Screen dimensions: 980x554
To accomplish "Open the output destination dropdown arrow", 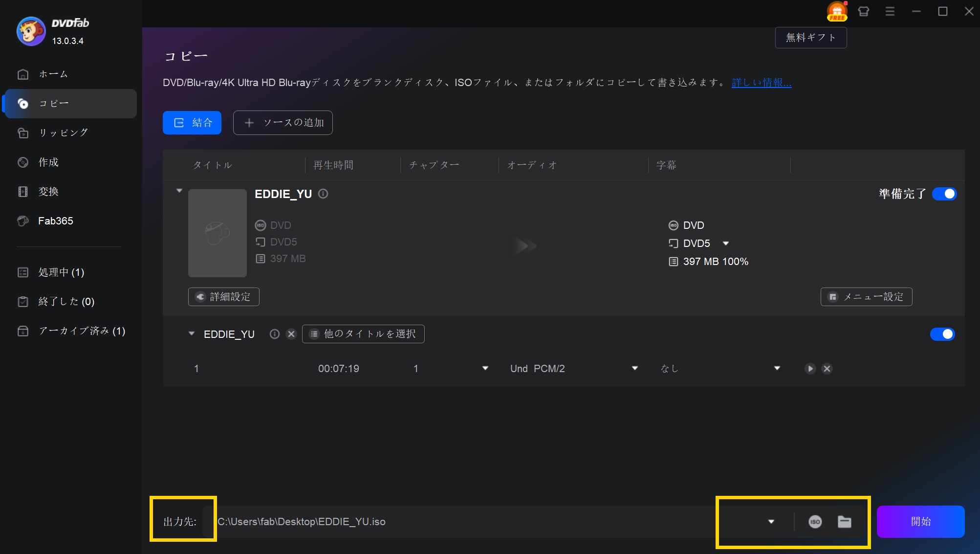I will pos(771,522).
